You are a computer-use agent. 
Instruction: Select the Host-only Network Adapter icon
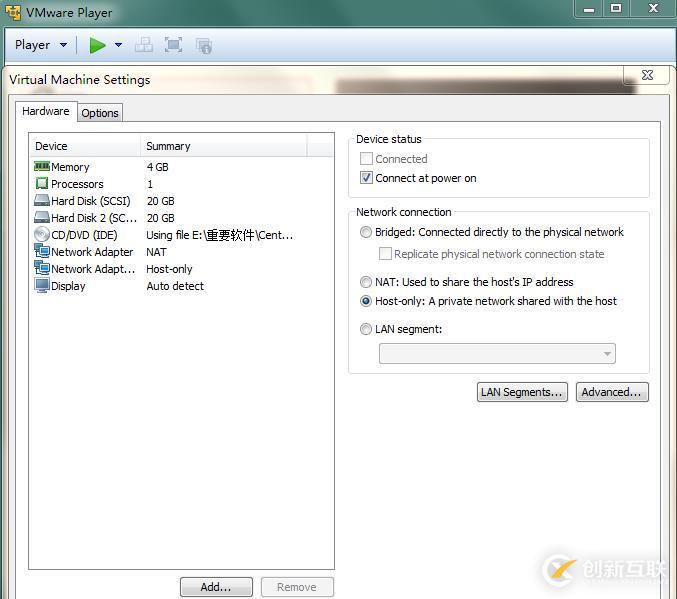pyautogui.click(x=42, y=268)
